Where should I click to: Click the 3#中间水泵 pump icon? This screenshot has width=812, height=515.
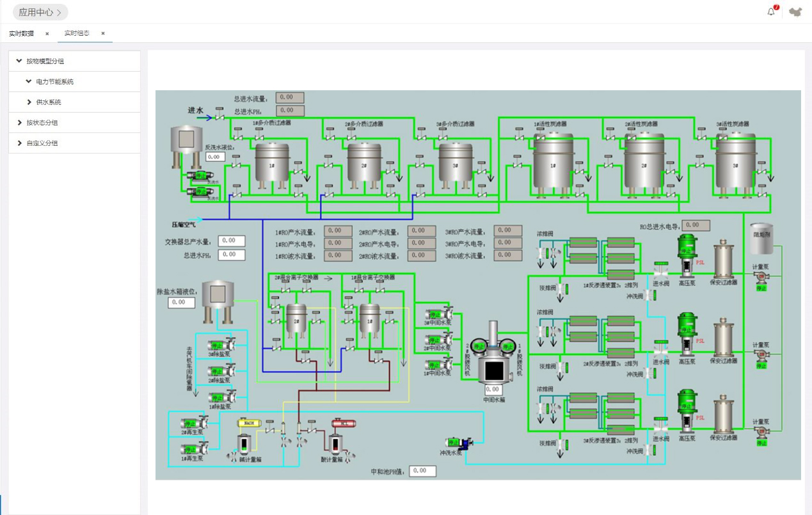(440, 315)
